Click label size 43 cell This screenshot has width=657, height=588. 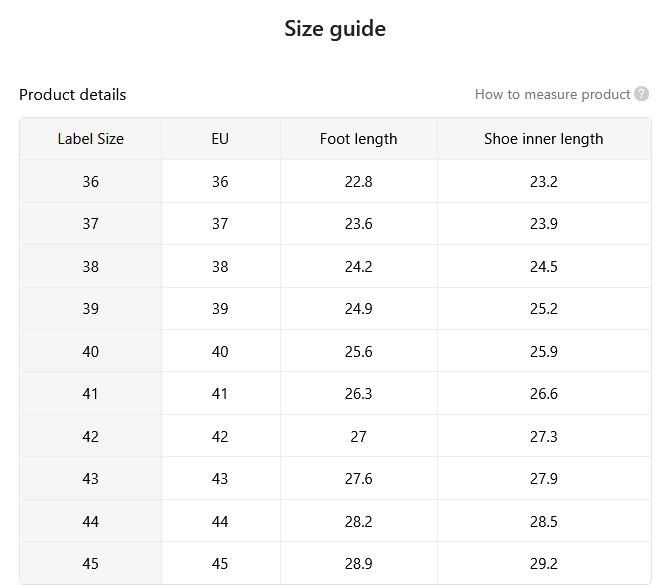pos(91,479)
